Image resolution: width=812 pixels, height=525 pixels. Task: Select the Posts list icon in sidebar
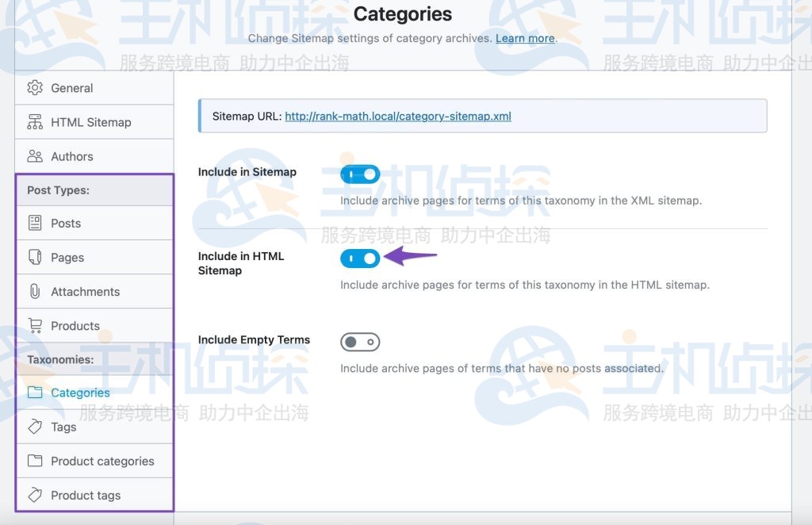[x=33, y=223]
